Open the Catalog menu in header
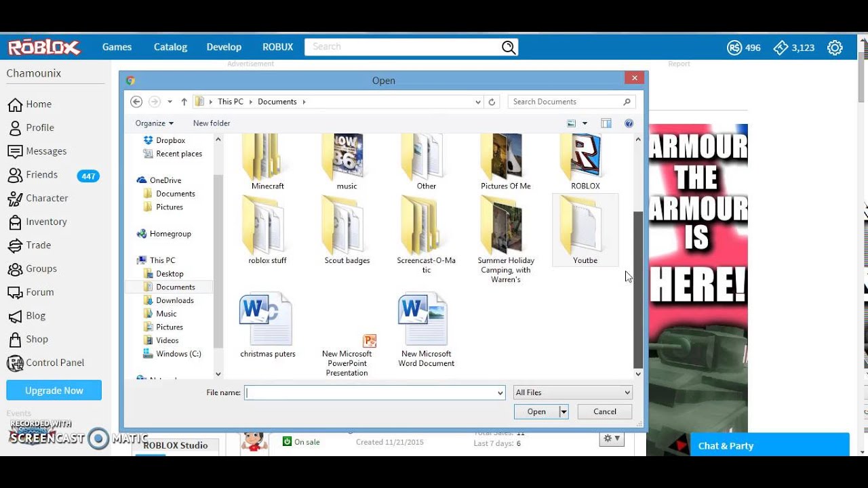868x488 pixels. (x=170, y=47)
